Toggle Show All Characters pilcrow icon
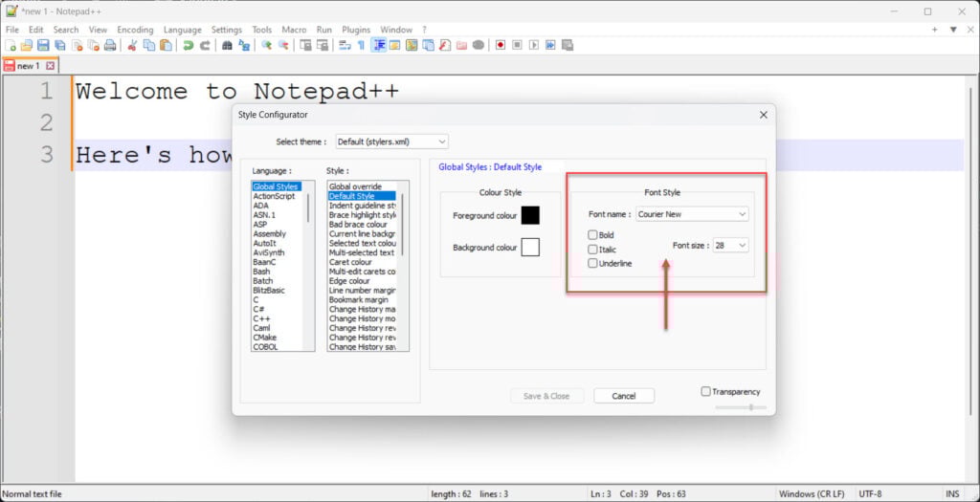This screenshot has height=502, width=980. pos(361,45)
